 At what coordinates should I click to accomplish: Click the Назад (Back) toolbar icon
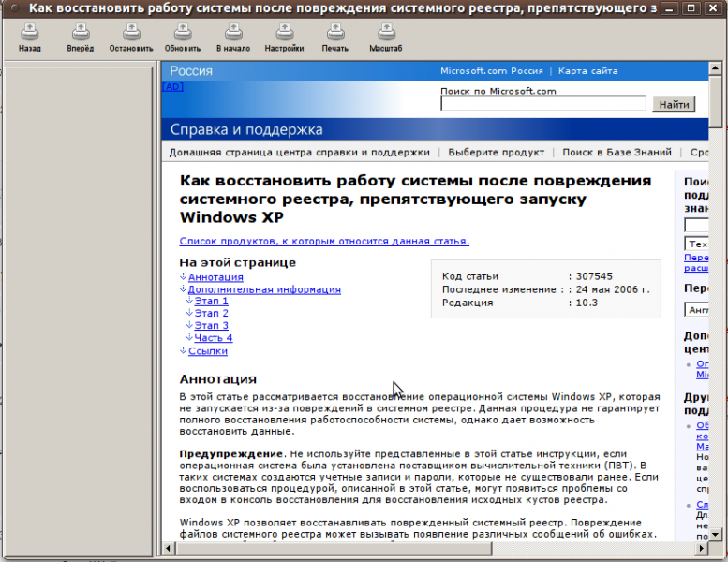tap(30, 37)
